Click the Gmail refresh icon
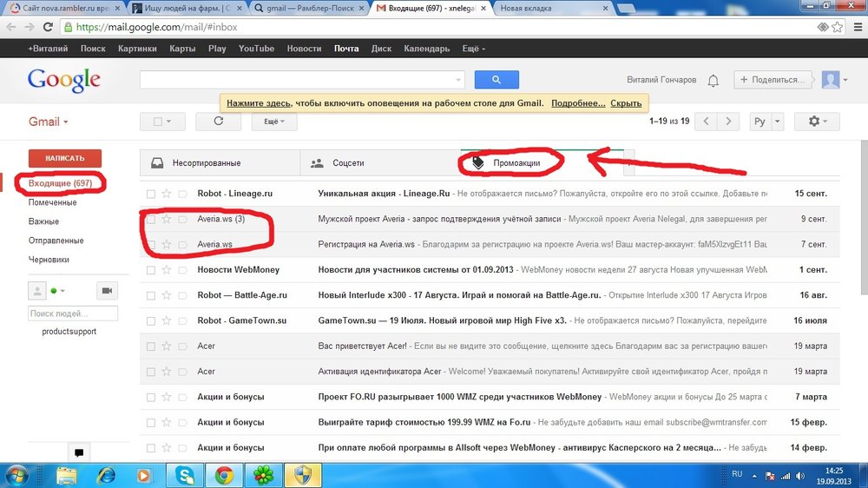The image size is (868, 488). point(218,122)
